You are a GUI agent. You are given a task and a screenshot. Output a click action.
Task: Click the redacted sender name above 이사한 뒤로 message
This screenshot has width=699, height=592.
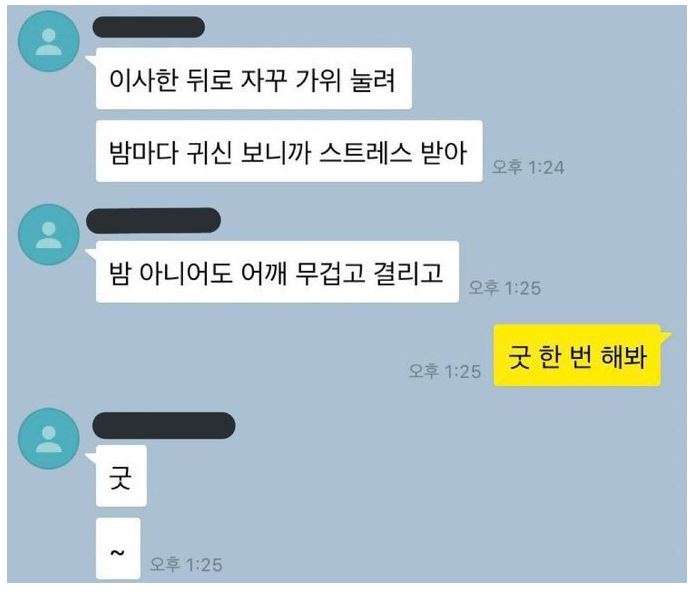point(148,27)
